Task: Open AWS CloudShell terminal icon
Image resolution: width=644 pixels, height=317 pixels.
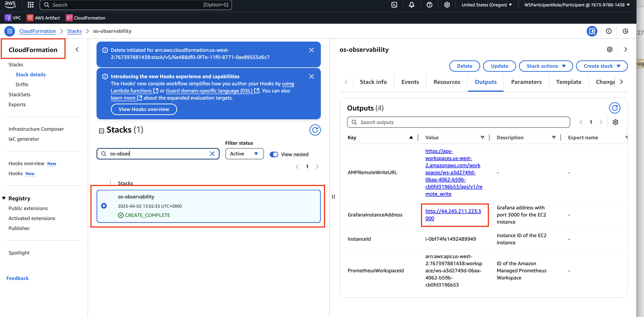Action: pyautogui.click(x=394, y=5)
